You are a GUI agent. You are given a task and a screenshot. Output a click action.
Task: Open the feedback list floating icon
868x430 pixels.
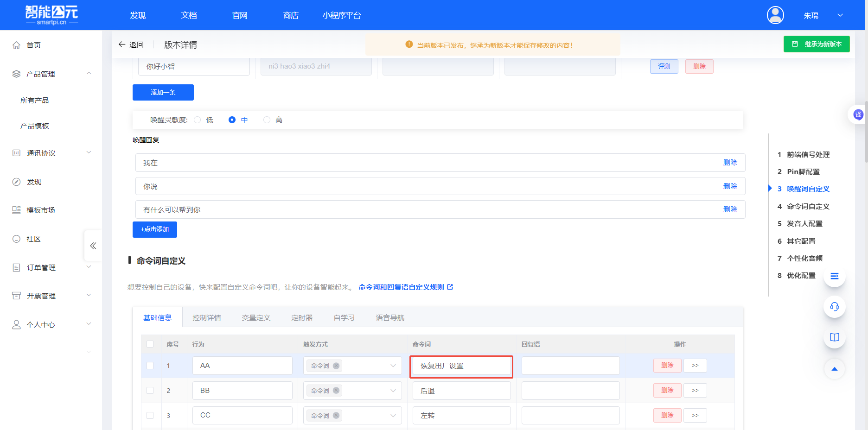[834, 276]
